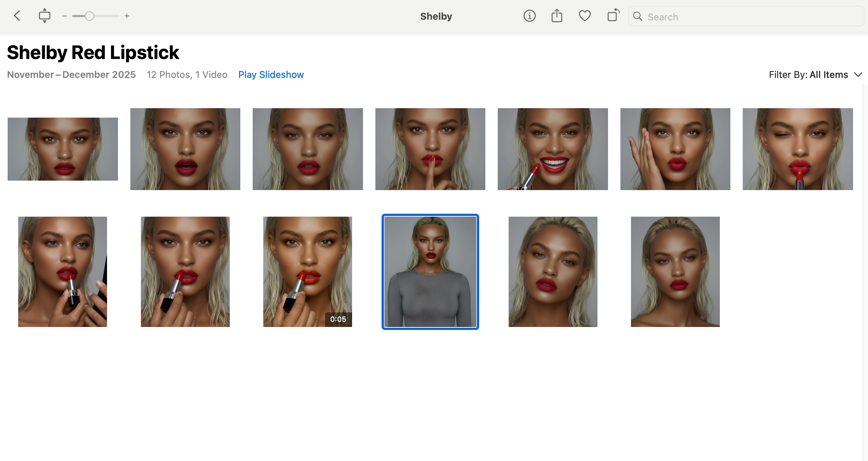The image size is (868, 461).
Task: Expand the All Items filter chevron
Action: click(858, 75)
